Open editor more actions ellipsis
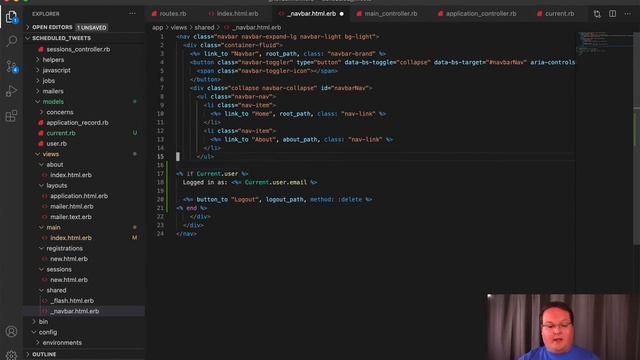 coord(627,13)
